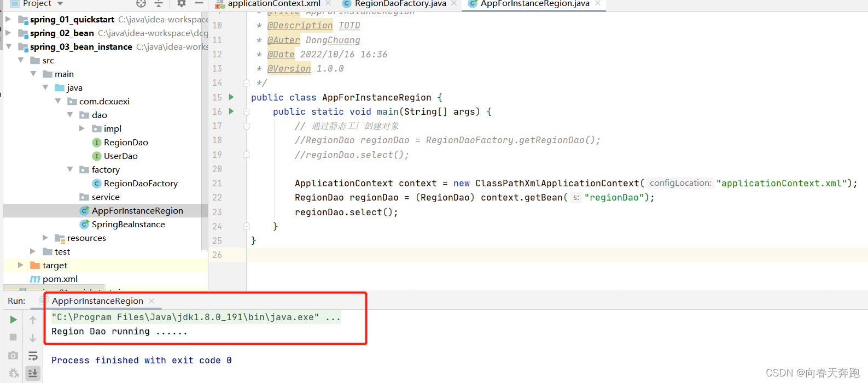Toggle fold marker at line 17

tap(247, 126)
